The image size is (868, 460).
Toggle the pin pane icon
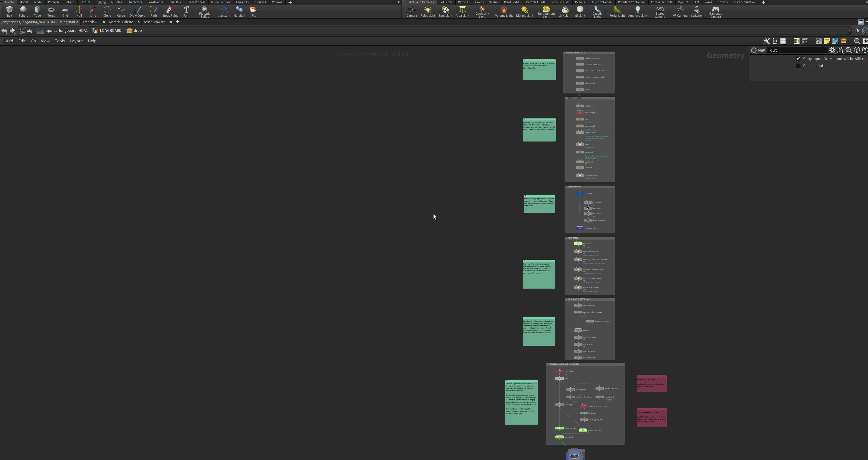coord(857,31)
